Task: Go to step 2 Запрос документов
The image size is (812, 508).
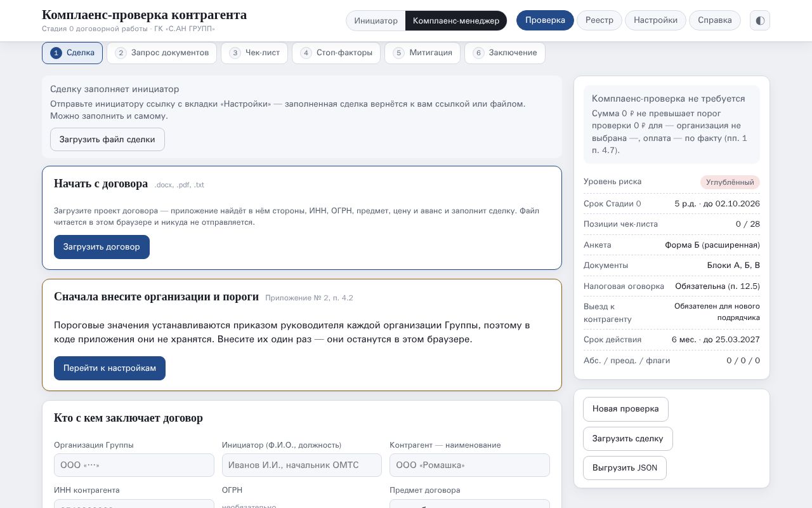Action: (x=162, y=53)
